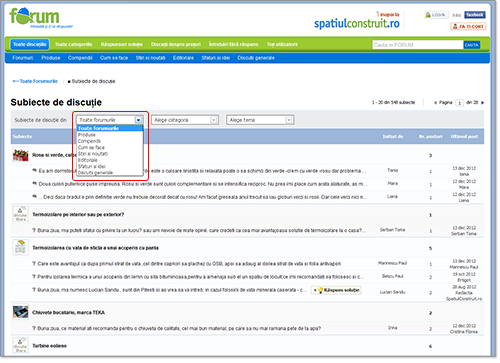Click 'Discutii generale' in the blue bar
The width and height of the screenshot is (500, 363).
pyautogui.click(x=256, y=58)
